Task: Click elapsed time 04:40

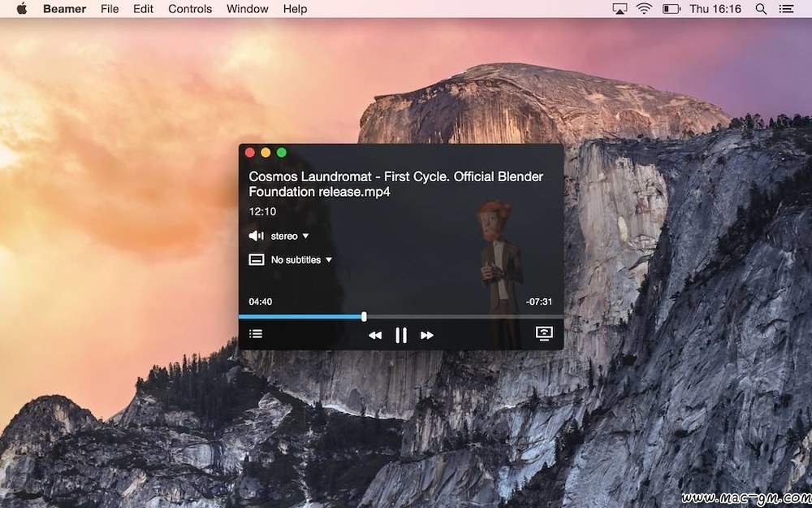Action: point(261,302)
